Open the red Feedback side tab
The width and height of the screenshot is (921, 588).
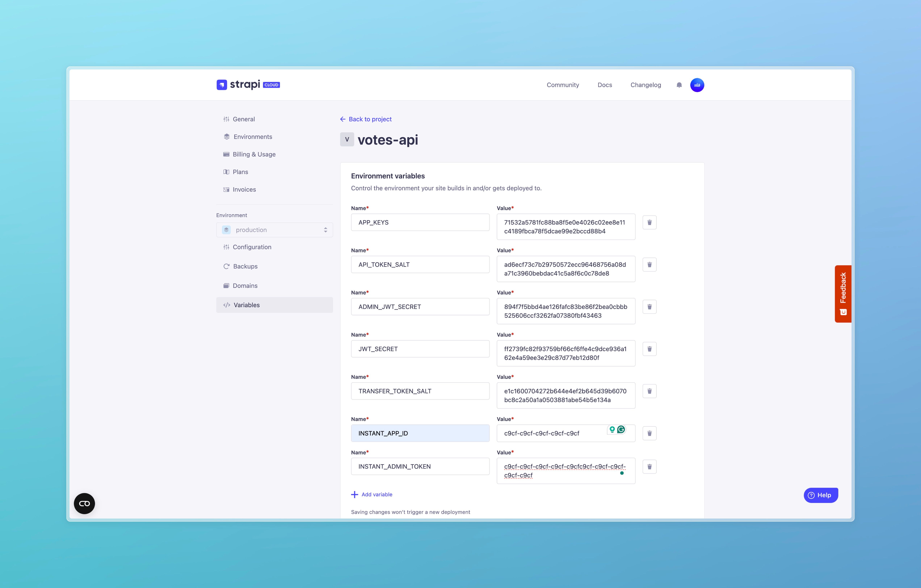coord(843,294)
